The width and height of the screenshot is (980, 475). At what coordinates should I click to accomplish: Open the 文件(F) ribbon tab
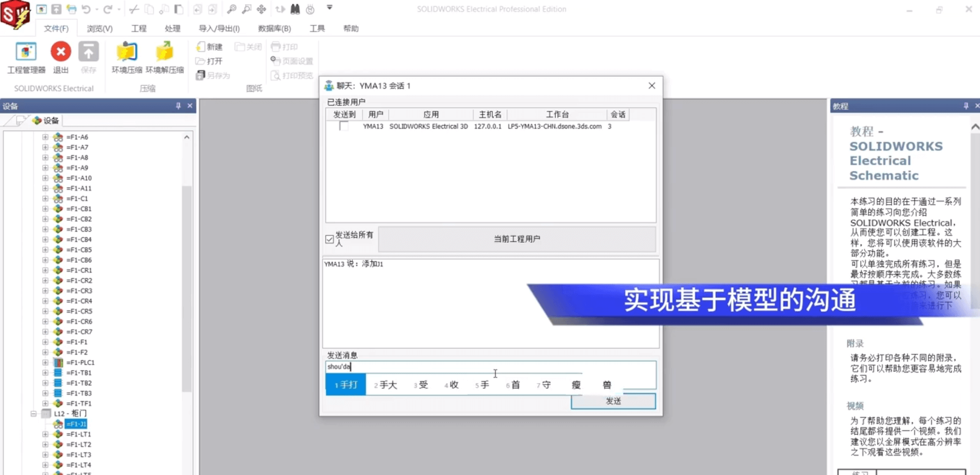tap(56, 28)
